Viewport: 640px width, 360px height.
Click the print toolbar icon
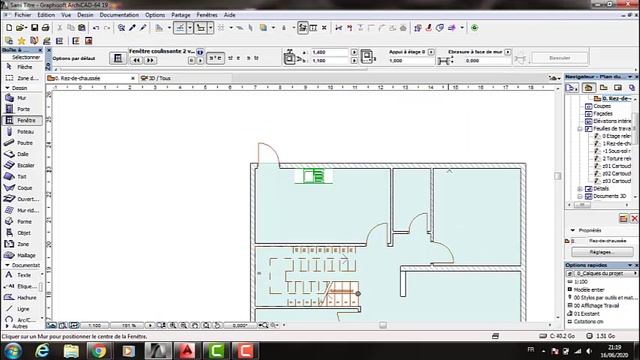(x=45, y=28)
